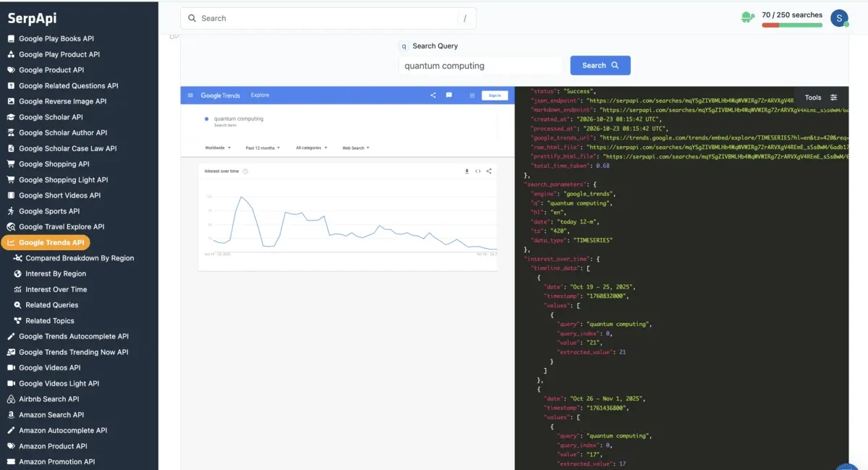868x470 pixels.
Task: Open Interest Over Time sub-item
Action: pos(49,289)
